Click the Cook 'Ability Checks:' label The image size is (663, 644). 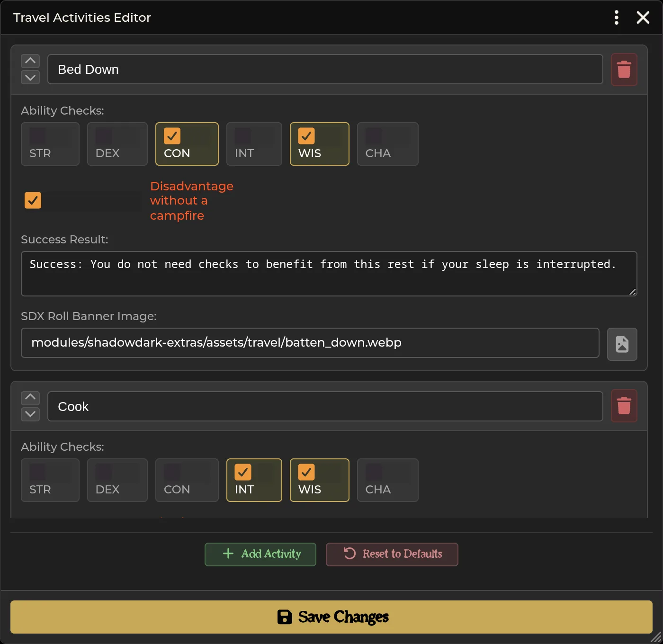[x=63, y=447]
